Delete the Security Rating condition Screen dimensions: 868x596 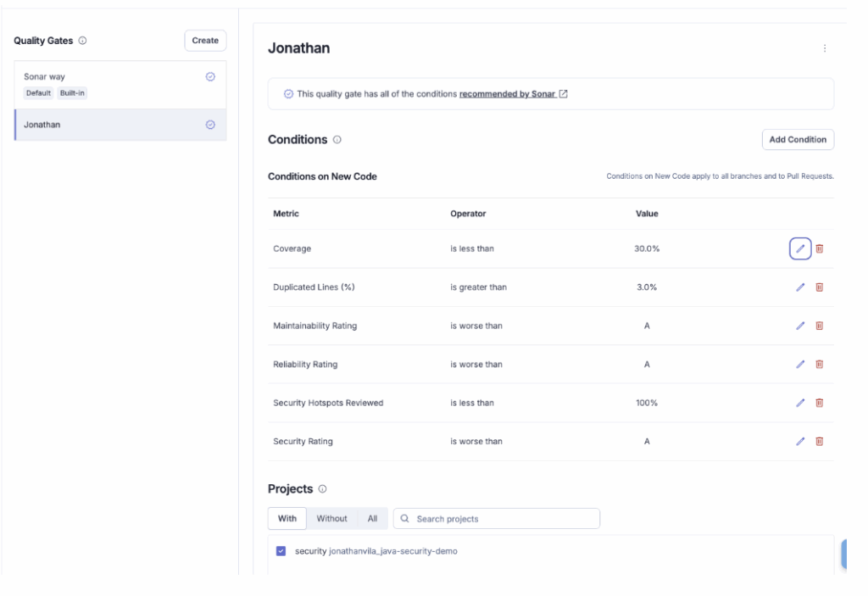(820, 441)
